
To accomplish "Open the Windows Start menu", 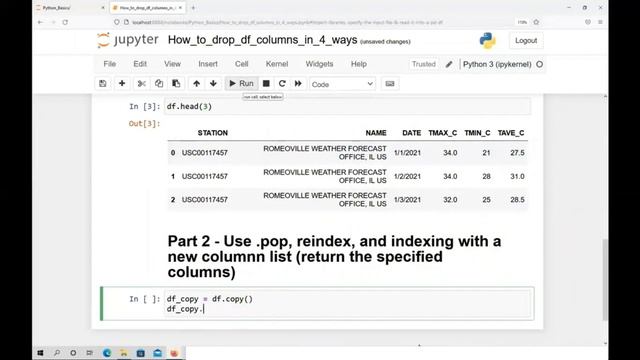I will tap(40, 353).
